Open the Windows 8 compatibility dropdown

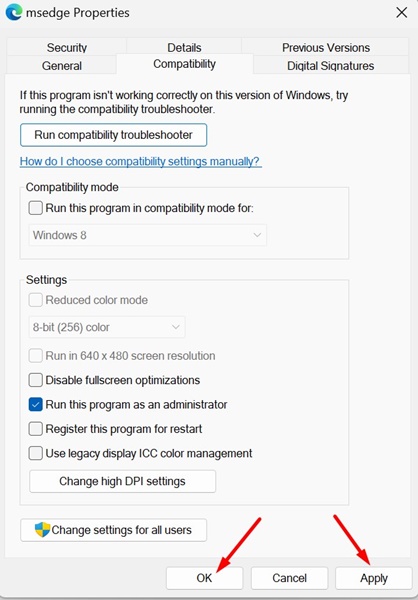click(x=148, y=235)
